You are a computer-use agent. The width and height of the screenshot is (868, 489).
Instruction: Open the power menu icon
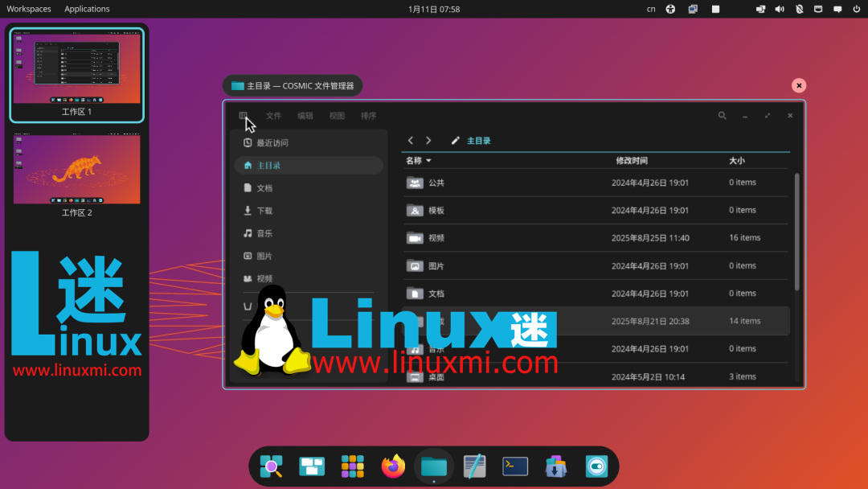(857, 9)
